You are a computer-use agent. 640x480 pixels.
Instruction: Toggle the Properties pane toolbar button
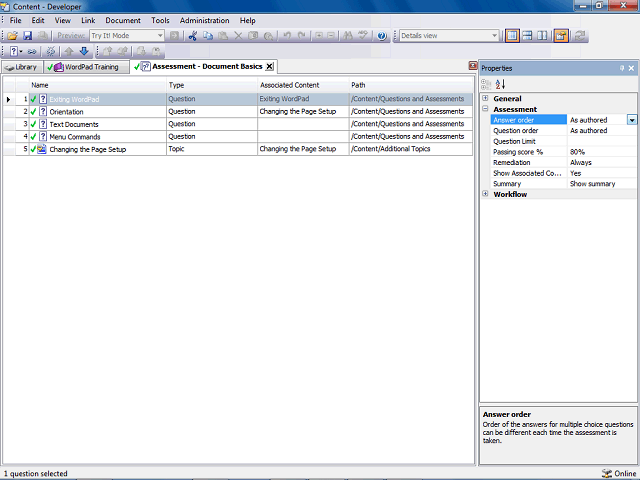[x=561, y=36]
